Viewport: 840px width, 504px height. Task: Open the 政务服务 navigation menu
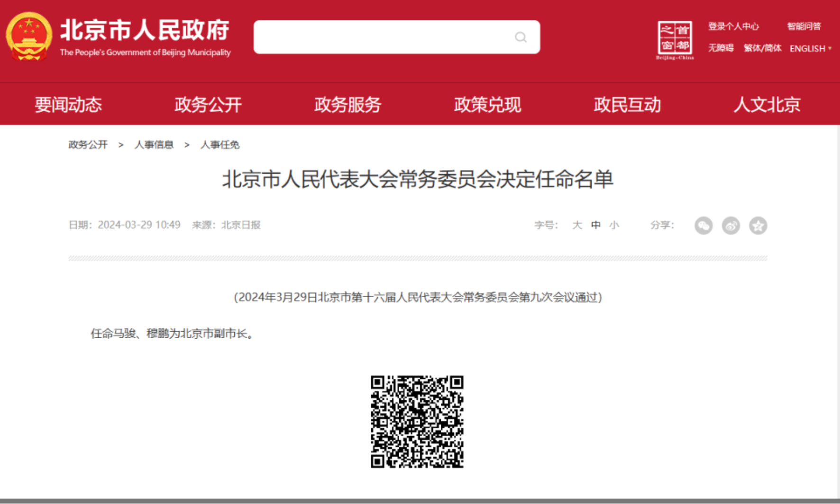point(347,105)
